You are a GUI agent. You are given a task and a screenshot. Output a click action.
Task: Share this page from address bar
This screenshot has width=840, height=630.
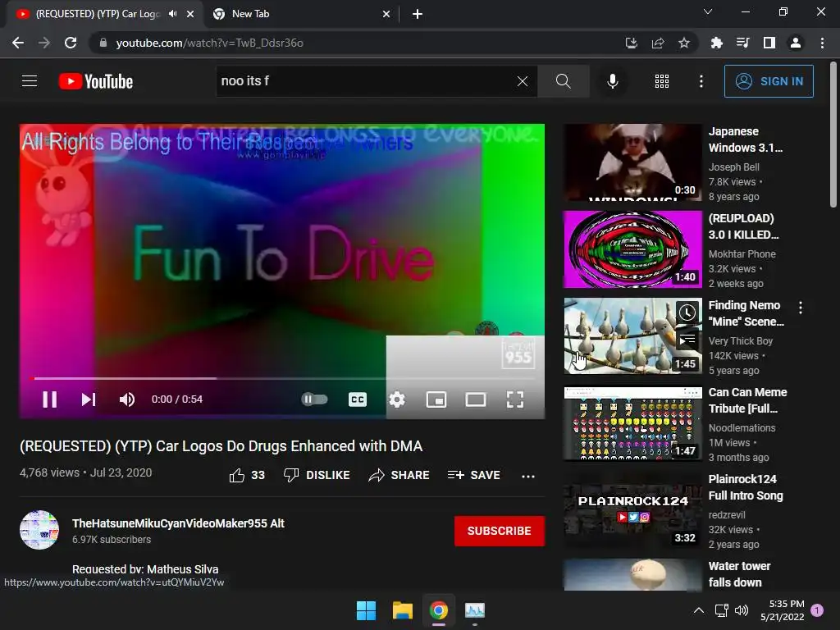[x=658, y=43]
